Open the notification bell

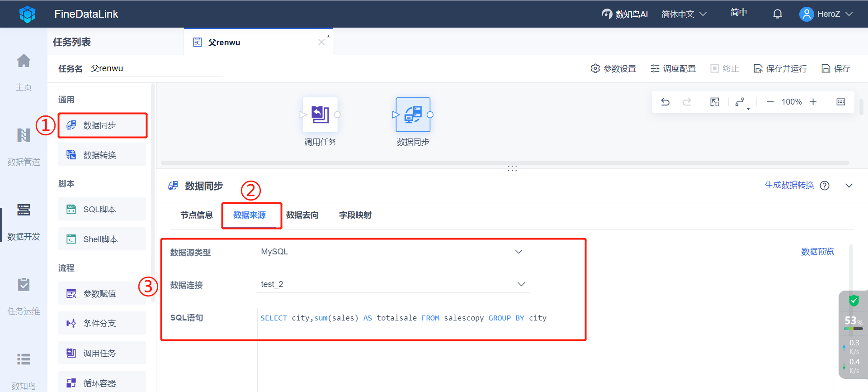[778, 14]
